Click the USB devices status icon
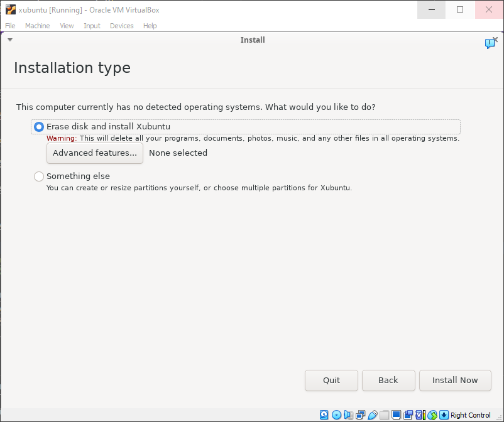The width and height of the screenshot is (504, 422). pyautogui.click(x=373, y=415)
